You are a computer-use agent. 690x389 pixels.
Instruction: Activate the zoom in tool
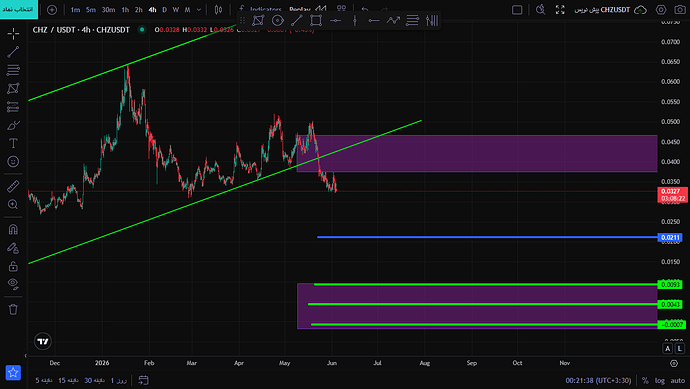[x=13, y=204]
